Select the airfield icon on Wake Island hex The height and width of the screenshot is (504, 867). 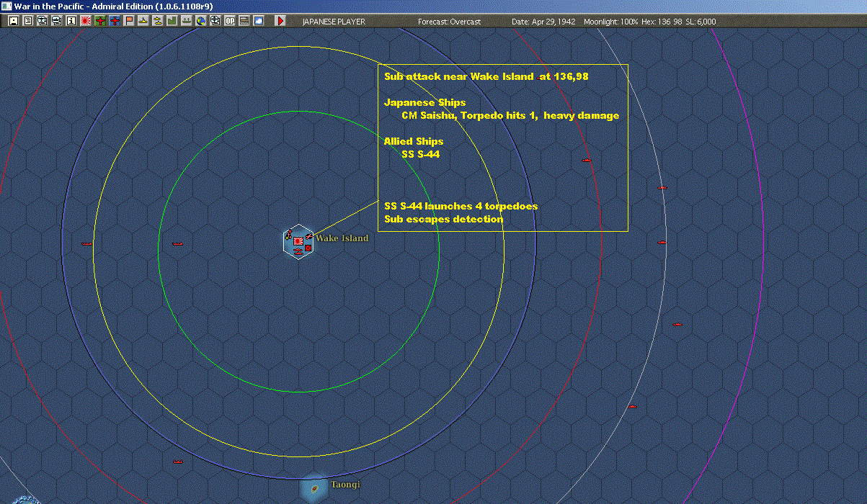(309, 236)
